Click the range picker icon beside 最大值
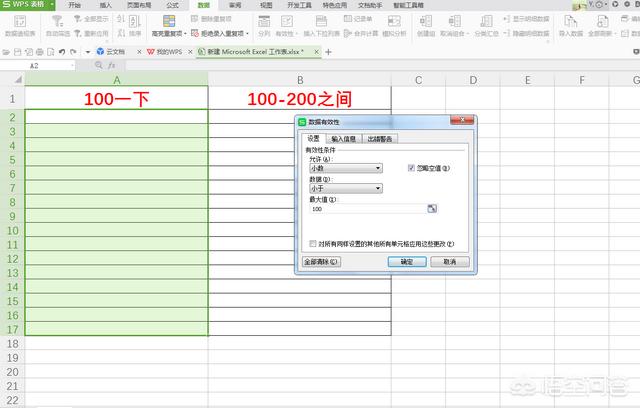Screen dimensions: 640x408 [432, 208]
